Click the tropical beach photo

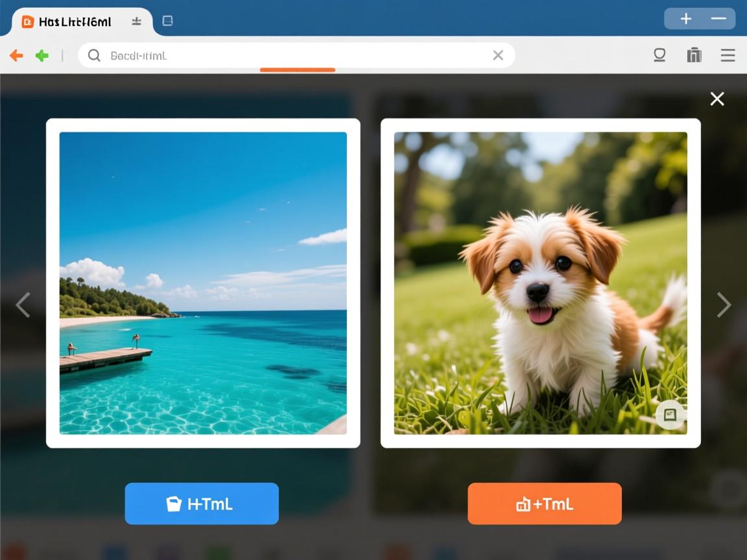point(203,283)
